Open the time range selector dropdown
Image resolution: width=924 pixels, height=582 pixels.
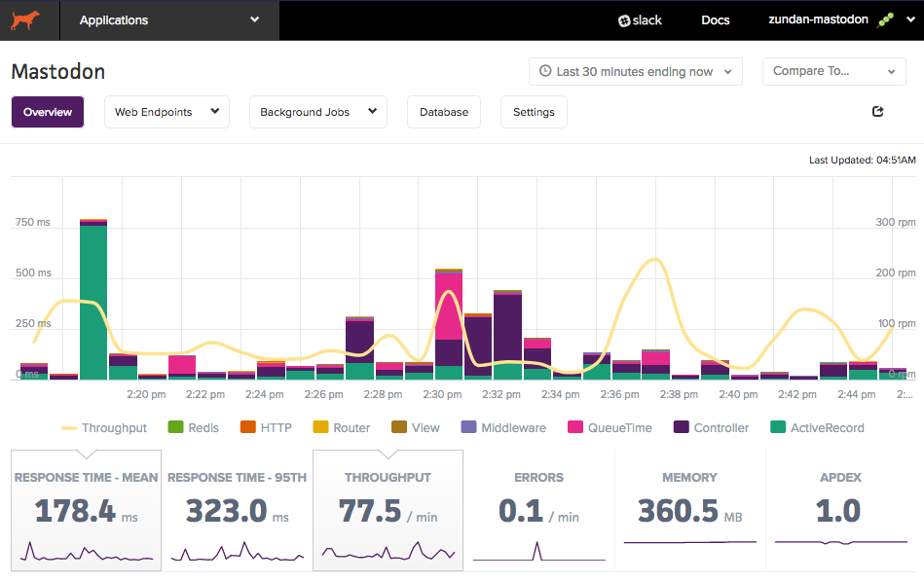coord(635,71)
